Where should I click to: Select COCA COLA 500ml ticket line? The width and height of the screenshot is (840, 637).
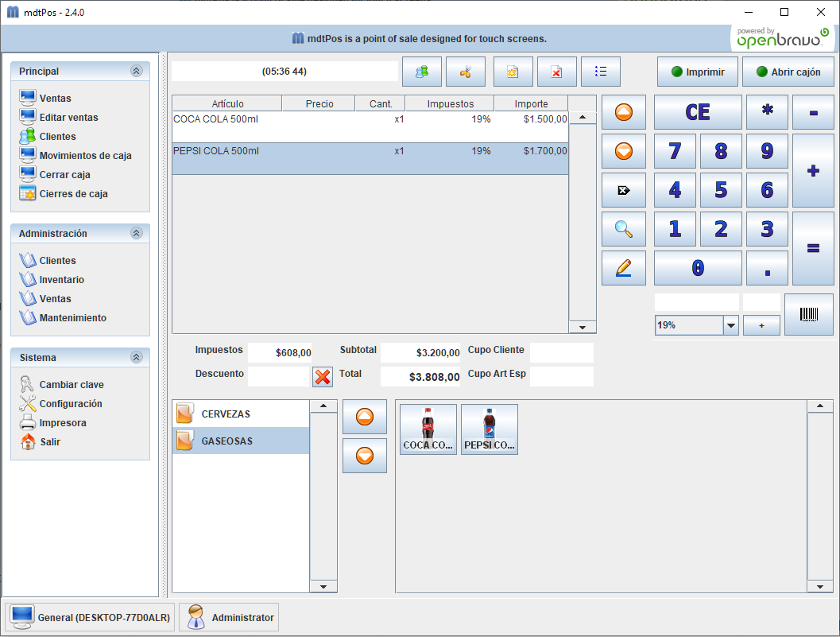[x=370, y=127]
